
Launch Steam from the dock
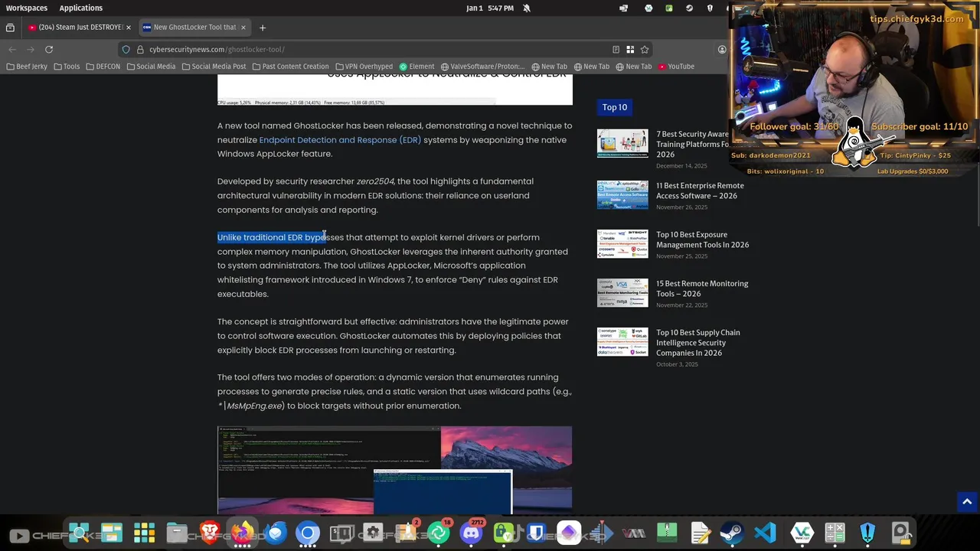tap(732, 533)
